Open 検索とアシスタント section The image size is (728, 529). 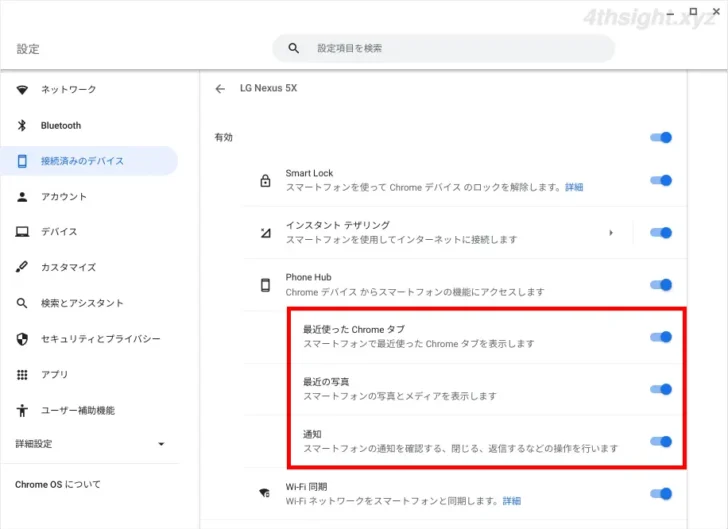(82, 303)
